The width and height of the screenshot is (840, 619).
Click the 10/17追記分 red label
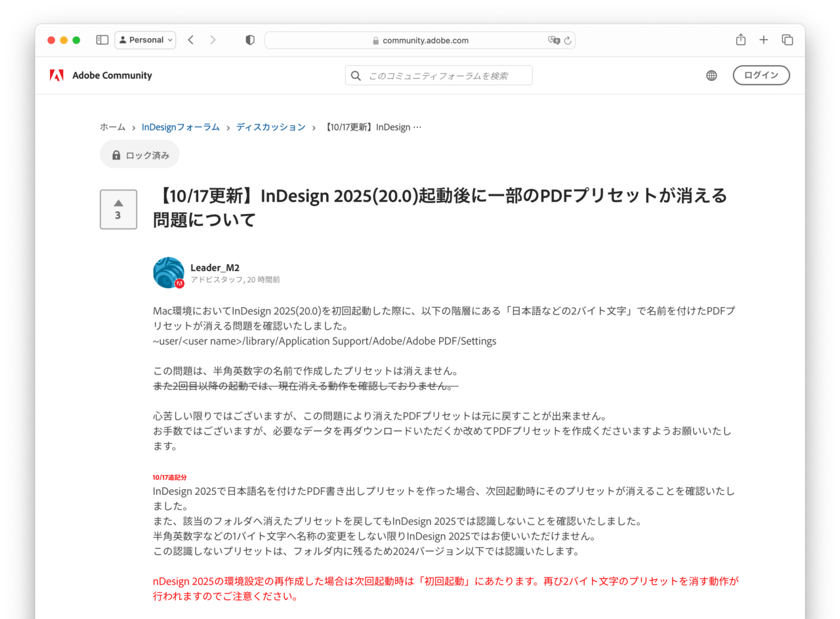point(170,477)
